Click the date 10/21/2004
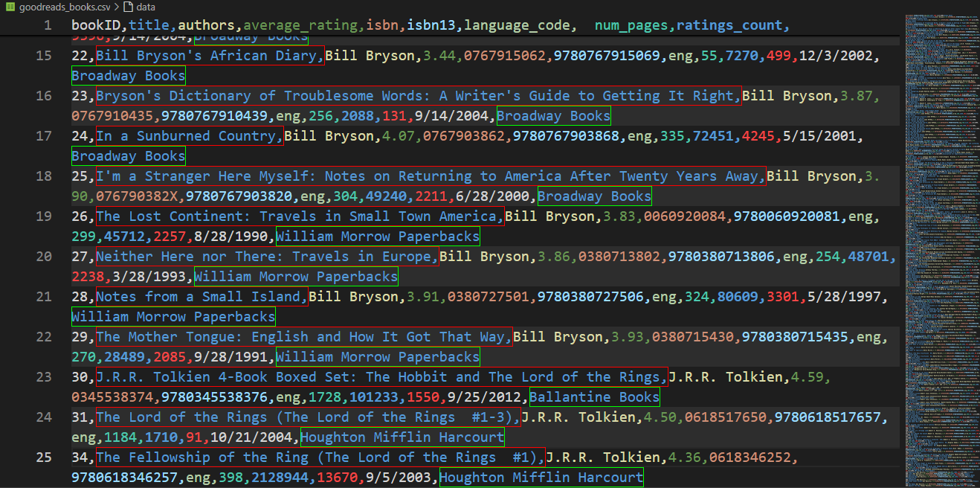 (x=251, y=437)
